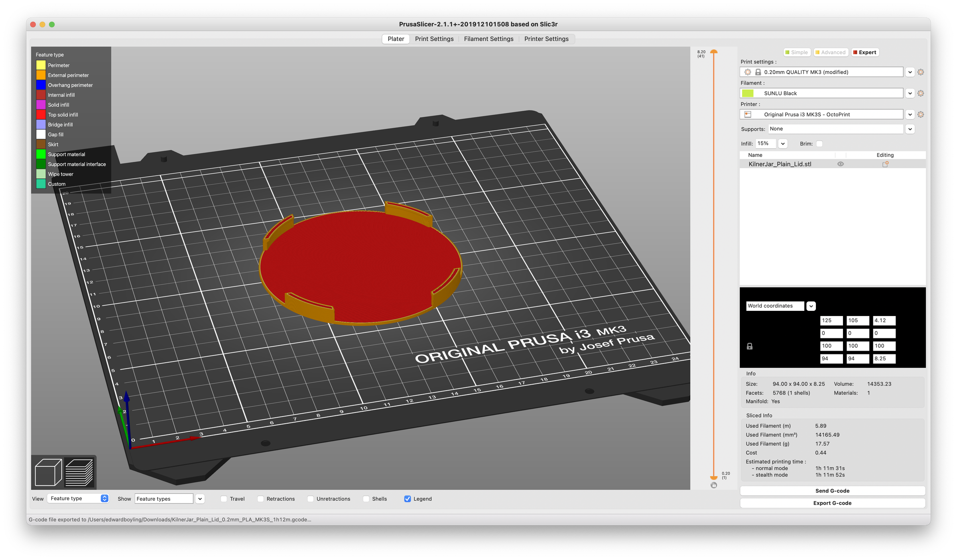The image size is (957, 560).
Task: Click the editing icon next to KilnerJar_Plain_Lid.stl
Action: [x=885, y=164]
